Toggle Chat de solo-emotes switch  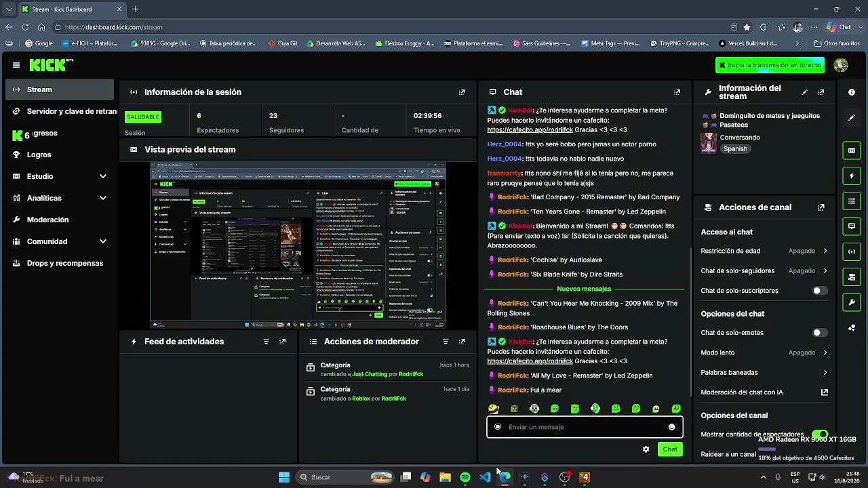820,333
